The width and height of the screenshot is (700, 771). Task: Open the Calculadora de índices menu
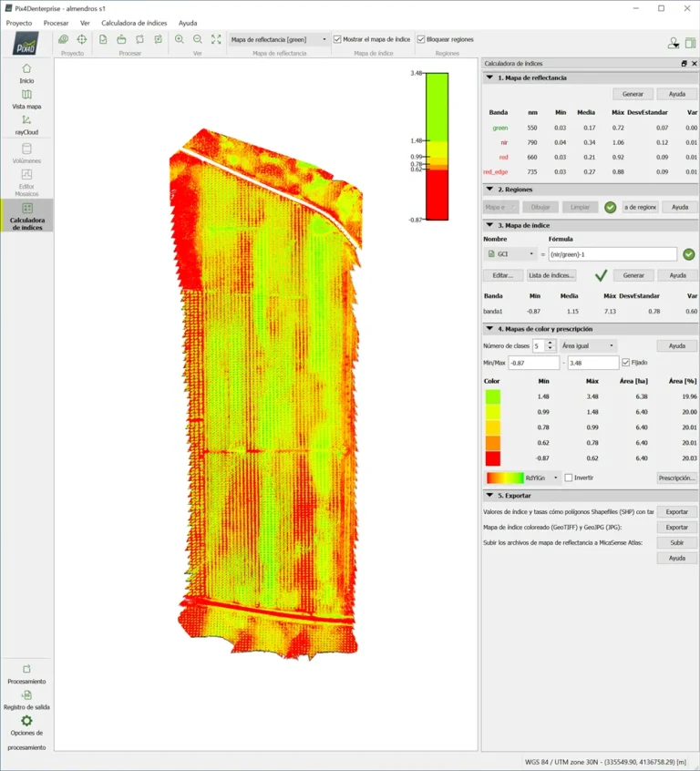pos(134,23)
